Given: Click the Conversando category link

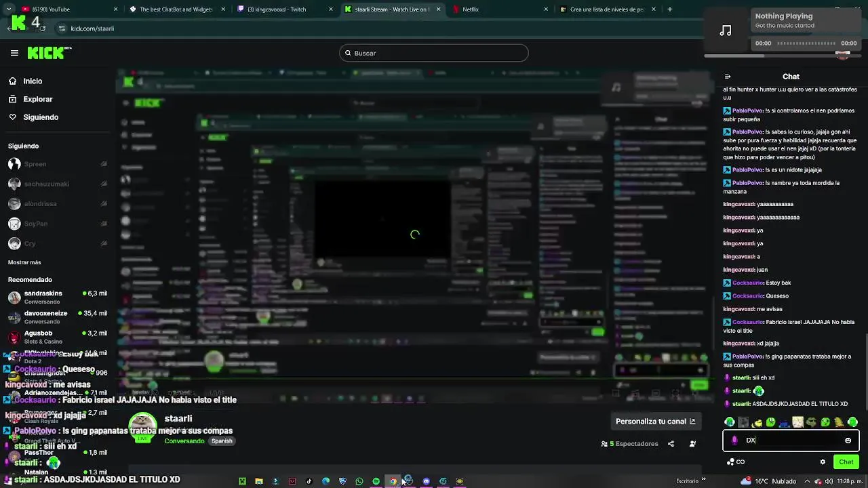Looking at the screenshot, I should (184, 441).
